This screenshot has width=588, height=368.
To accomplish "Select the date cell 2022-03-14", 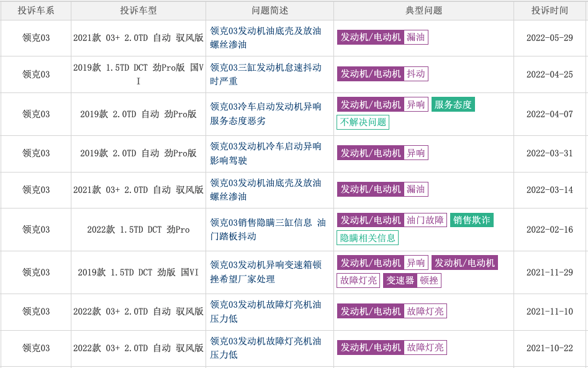I will (550, 190).
